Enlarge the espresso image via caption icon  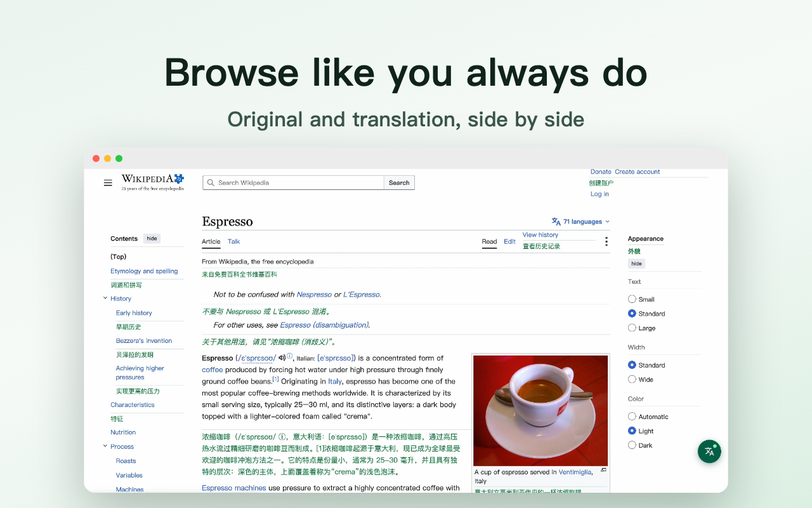pyautogui.click(x=603, y=471)
